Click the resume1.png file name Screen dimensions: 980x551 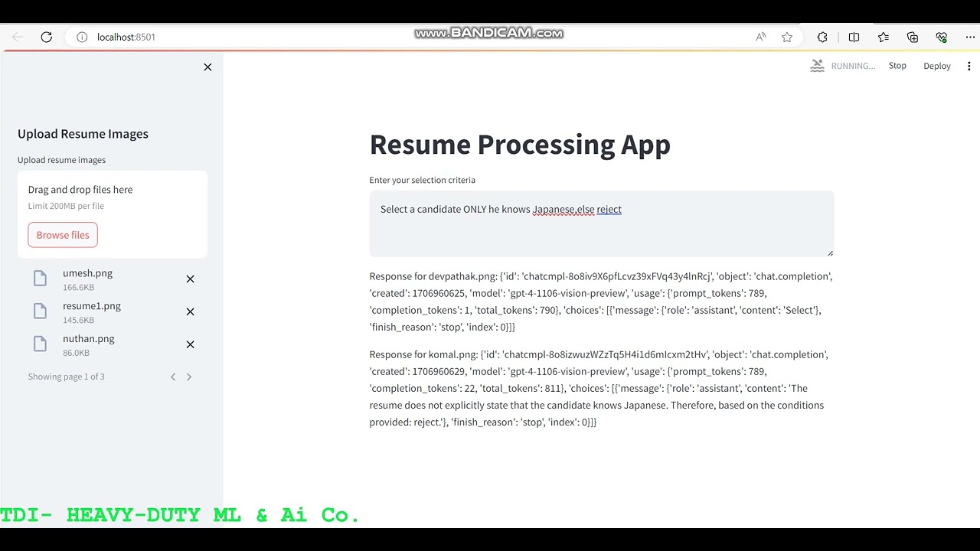(92, 306)
